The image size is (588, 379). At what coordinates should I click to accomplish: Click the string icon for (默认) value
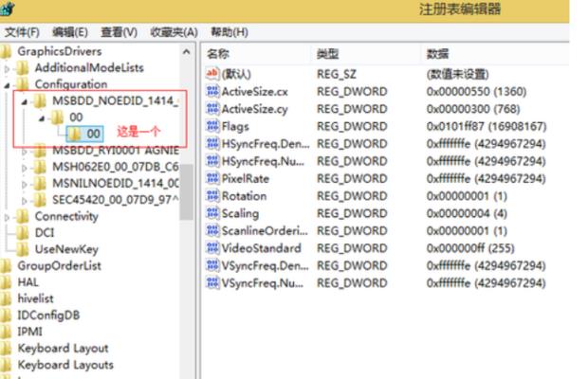[x=212, y=74]
